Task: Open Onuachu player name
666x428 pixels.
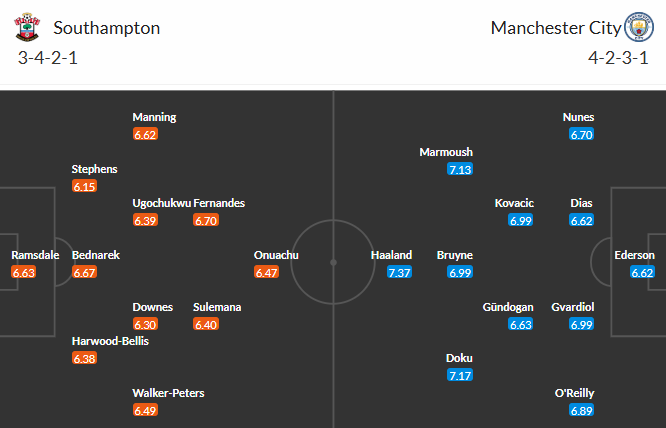Action: (x=276, y=255)
